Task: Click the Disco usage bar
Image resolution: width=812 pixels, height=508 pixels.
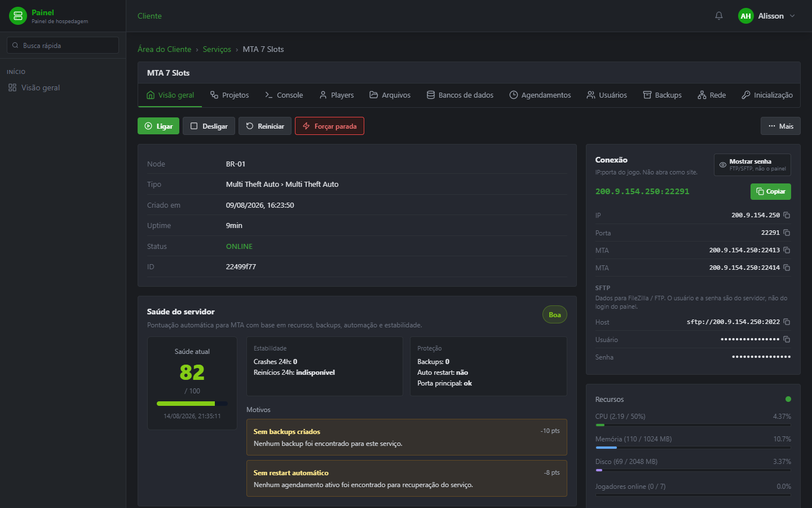Action: (x=693, y=470)
